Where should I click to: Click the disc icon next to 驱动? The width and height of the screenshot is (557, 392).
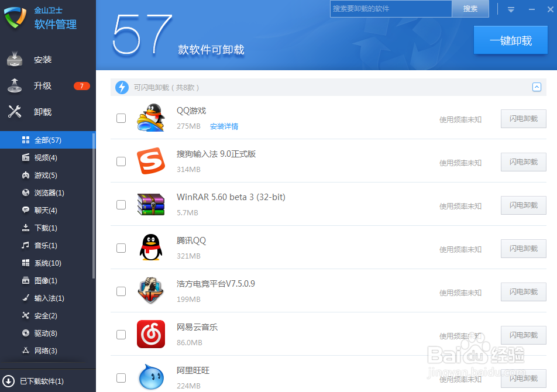point(26,333)
